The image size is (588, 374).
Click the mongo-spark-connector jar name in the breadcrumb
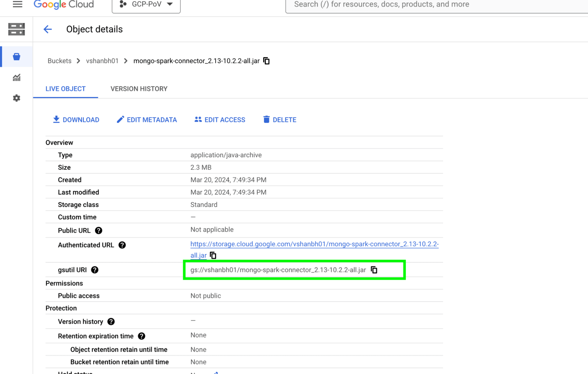click(x=196, y=61)
